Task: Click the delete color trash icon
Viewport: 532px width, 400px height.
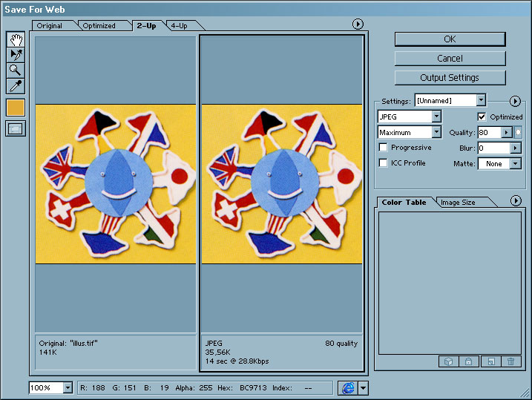Action: [x=511, y=361]
